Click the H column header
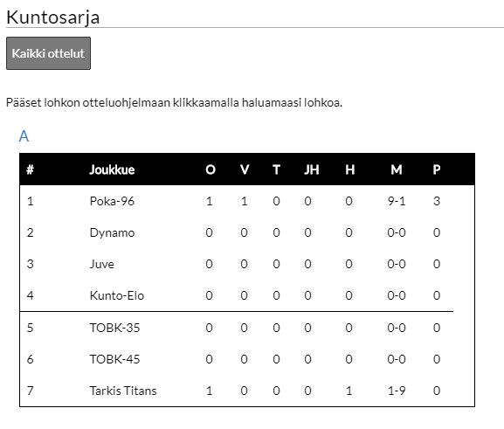Screen dimensions: 504x429 click(x=350, y=170)
